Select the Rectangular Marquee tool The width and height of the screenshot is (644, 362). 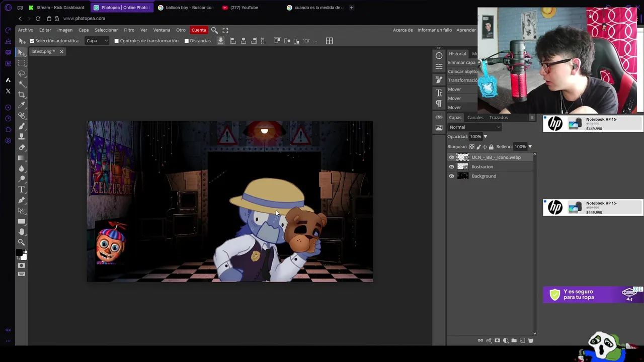click(22, 63)
